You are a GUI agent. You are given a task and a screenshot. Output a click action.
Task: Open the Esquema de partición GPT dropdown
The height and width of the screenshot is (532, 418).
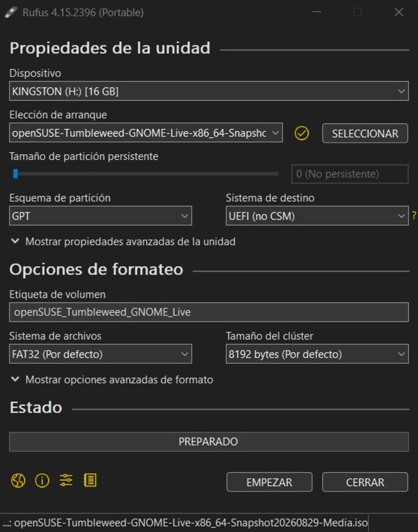coord(101,216)
